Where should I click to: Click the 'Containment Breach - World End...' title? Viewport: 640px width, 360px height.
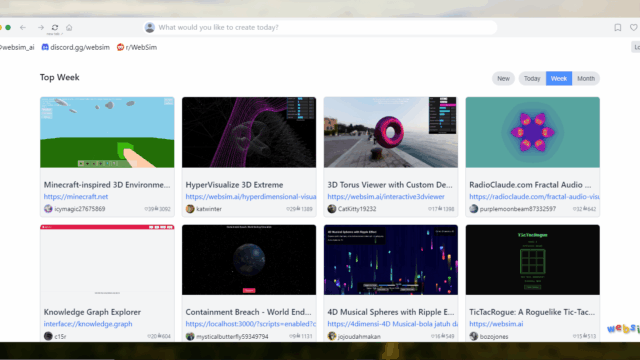click(248, 312)
